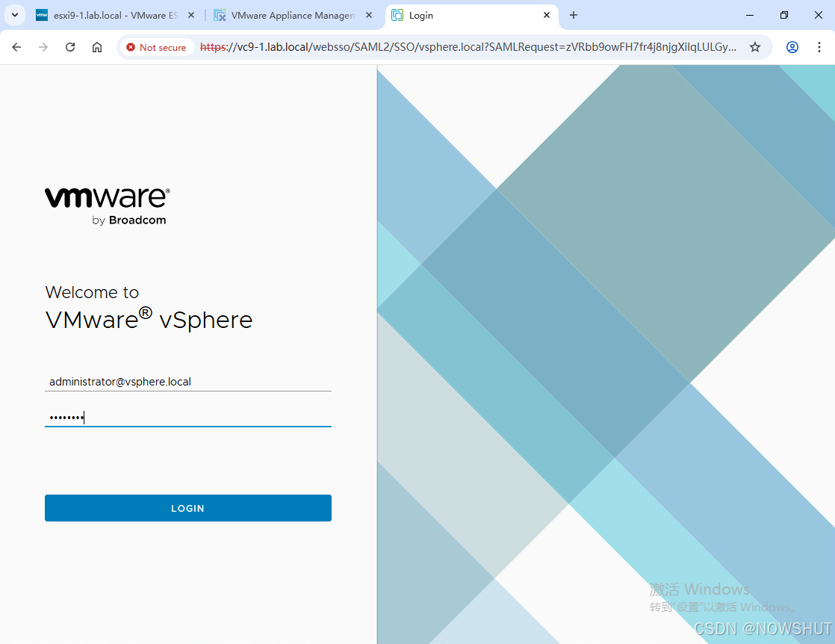The height and width of the screenshot is (644, 835).
Task: Switch to VMware Appliance Management tab
Action: 293,16
